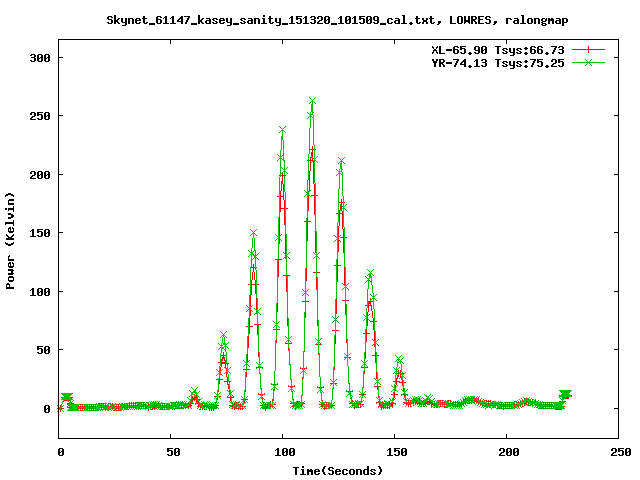Click the peak top reaching 150 Kelvin
640x480 pixels.
[x=254, y=233]
